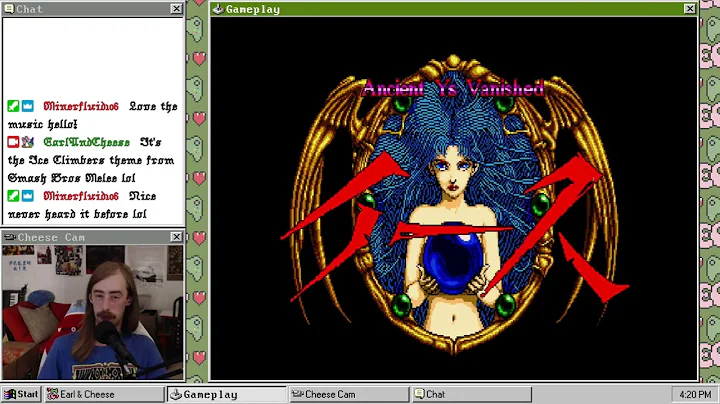Image resolution: width=720 pixels, height=404 pixels.
Task: Click blue crown badge beside "Love the music" message
Action: [28, 106]
